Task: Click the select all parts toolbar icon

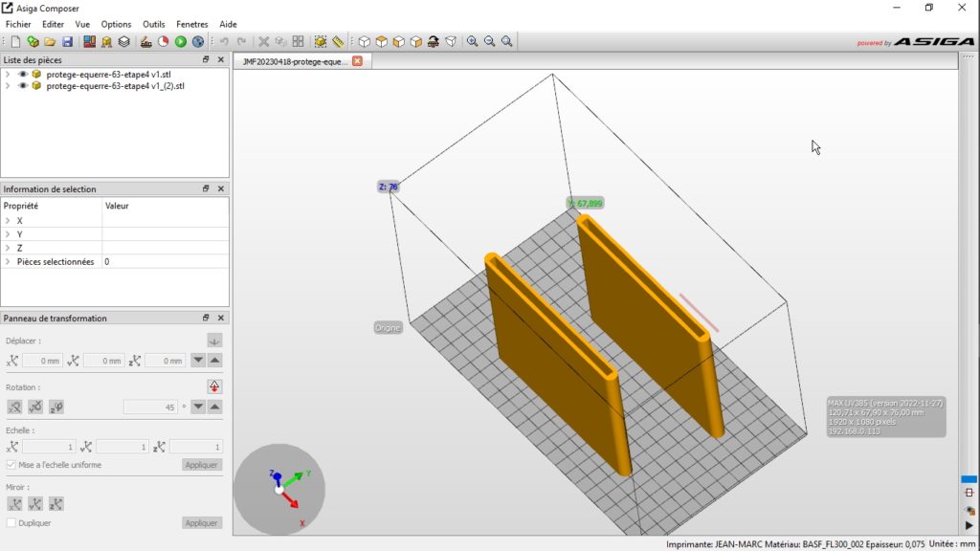Action: (321, 42)
